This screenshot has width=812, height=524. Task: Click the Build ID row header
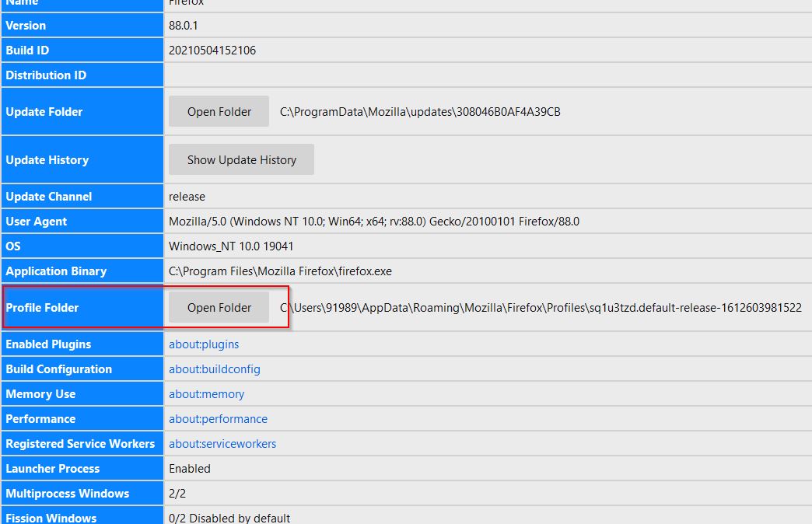(x=82, y=51)
